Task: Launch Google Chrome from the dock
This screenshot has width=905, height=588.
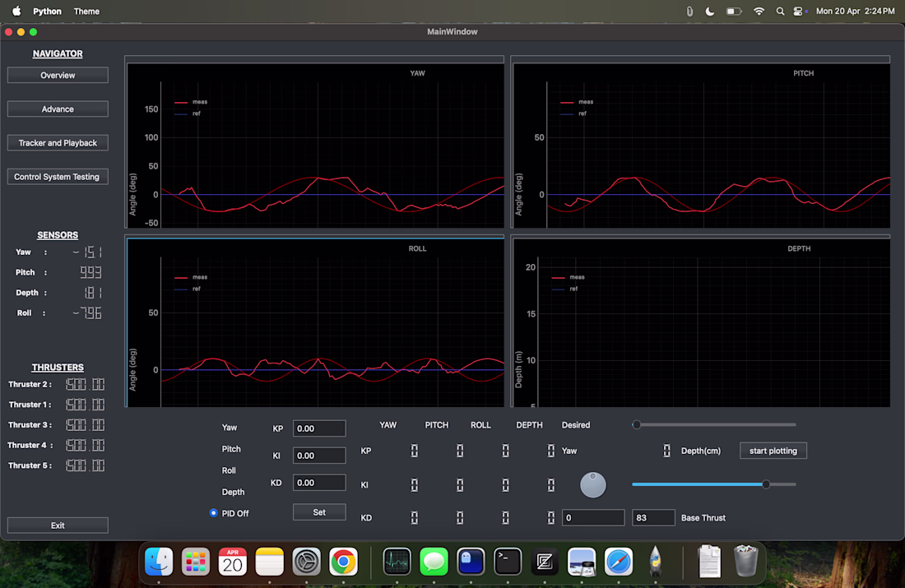Action: pyautogui.click(x=343, y=562)
